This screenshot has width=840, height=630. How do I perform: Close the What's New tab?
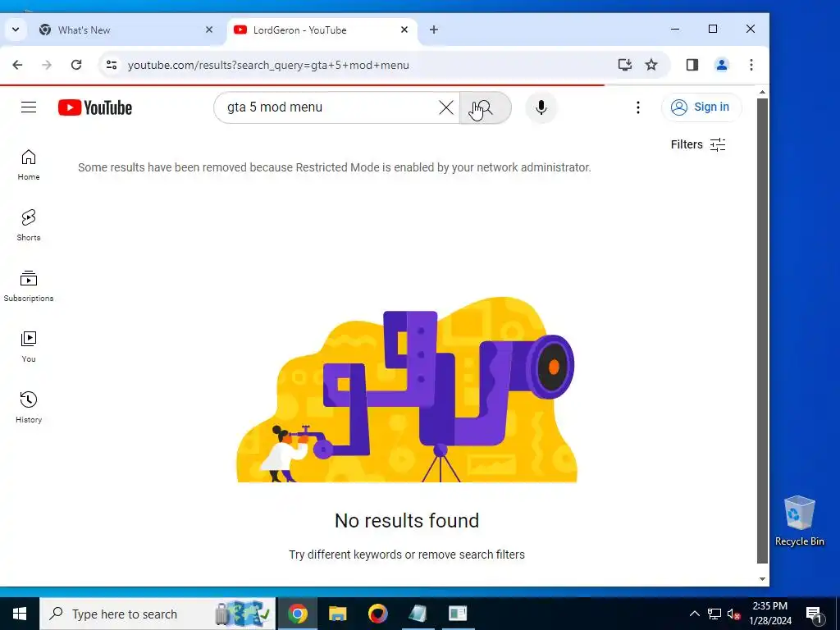(x=209, y=30)
